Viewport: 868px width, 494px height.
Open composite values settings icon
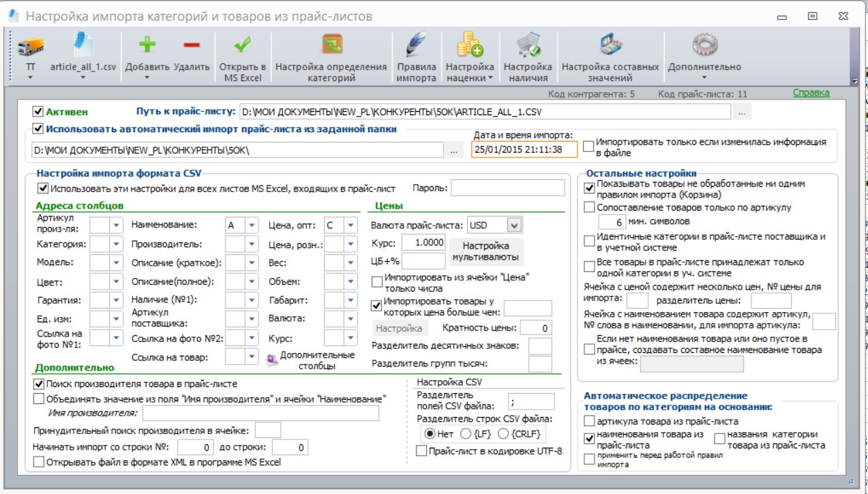pos(610,46)
